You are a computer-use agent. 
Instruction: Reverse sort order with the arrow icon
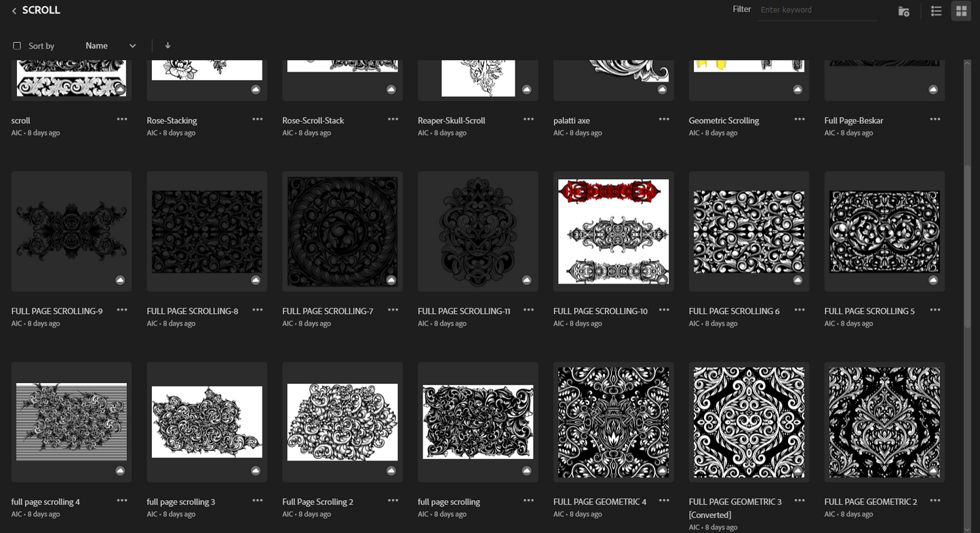[x=168, y=45]
